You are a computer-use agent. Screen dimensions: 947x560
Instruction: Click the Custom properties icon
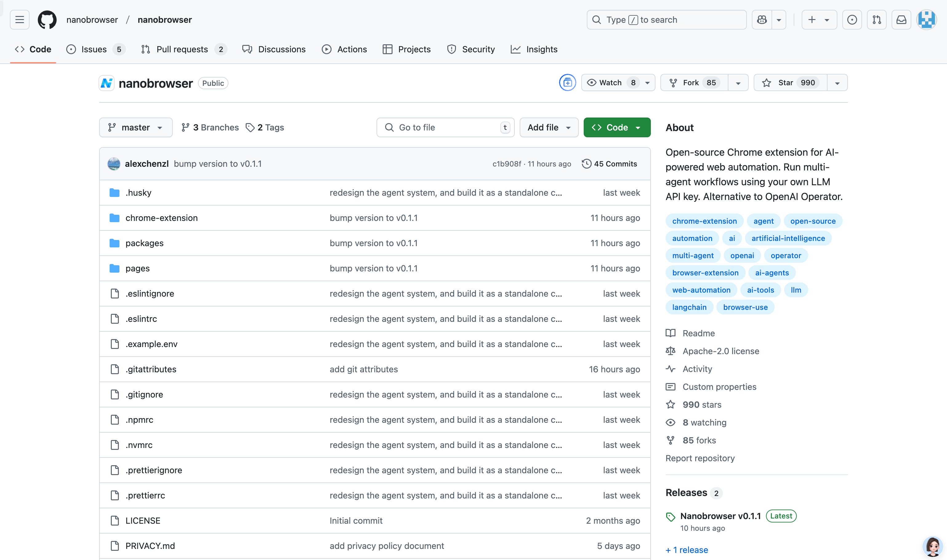671,387
